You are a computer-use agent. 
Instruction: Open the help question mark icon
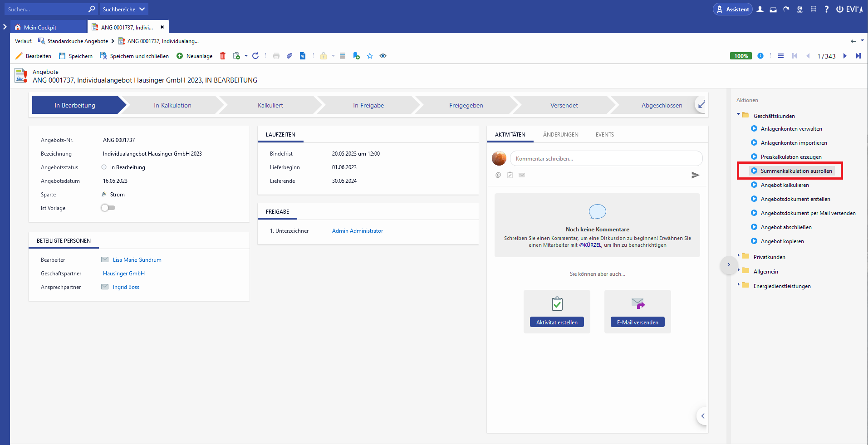pyautogui.click(x=826, y=9)
